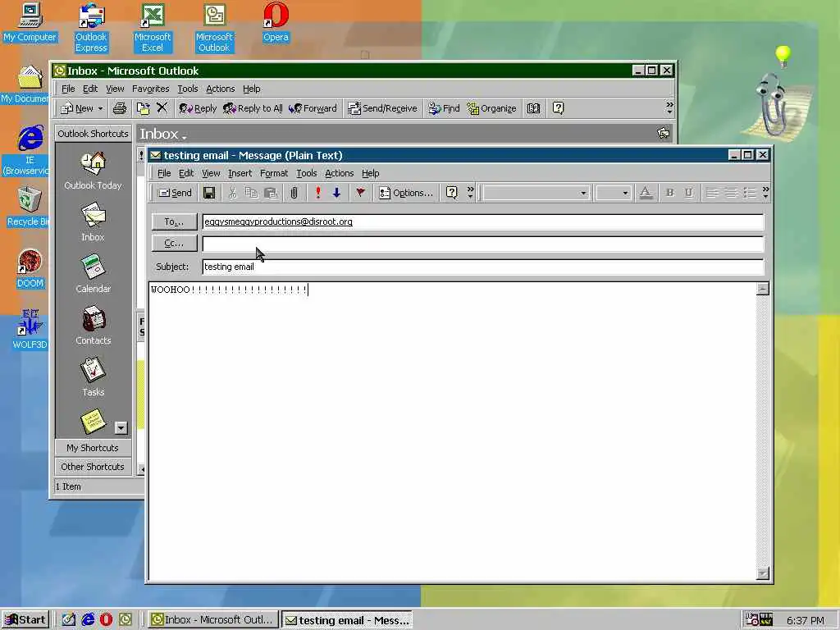Screen dimensions: 840x630
Task: Toggle underline formatting
Action: click(x=689, y=193)
